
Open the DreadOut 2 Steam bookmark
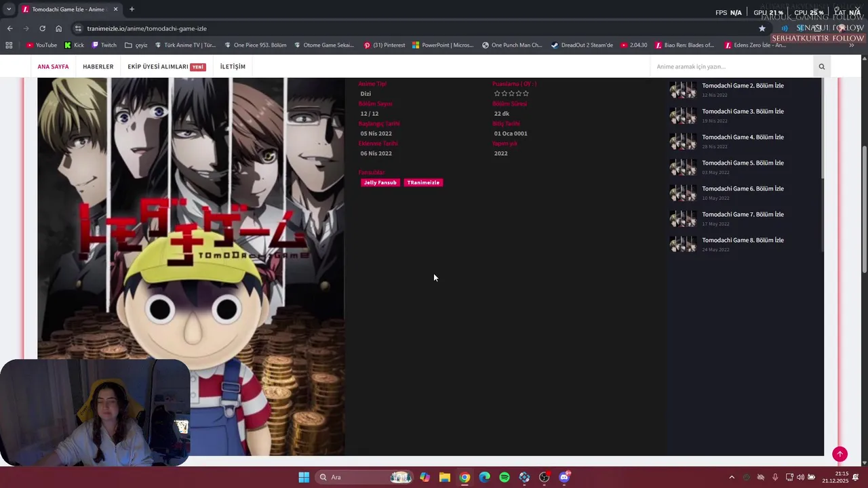[x=582, y=45]
